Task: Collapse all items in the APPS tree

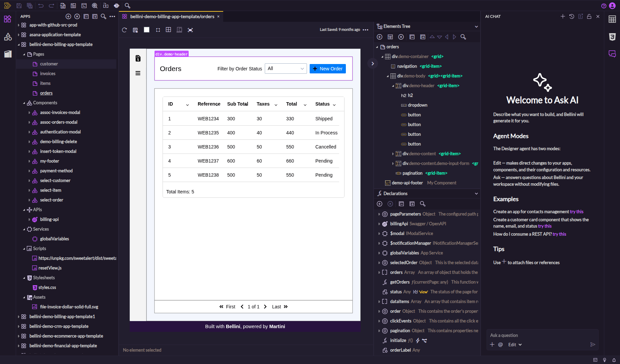Action: point(86,16)
